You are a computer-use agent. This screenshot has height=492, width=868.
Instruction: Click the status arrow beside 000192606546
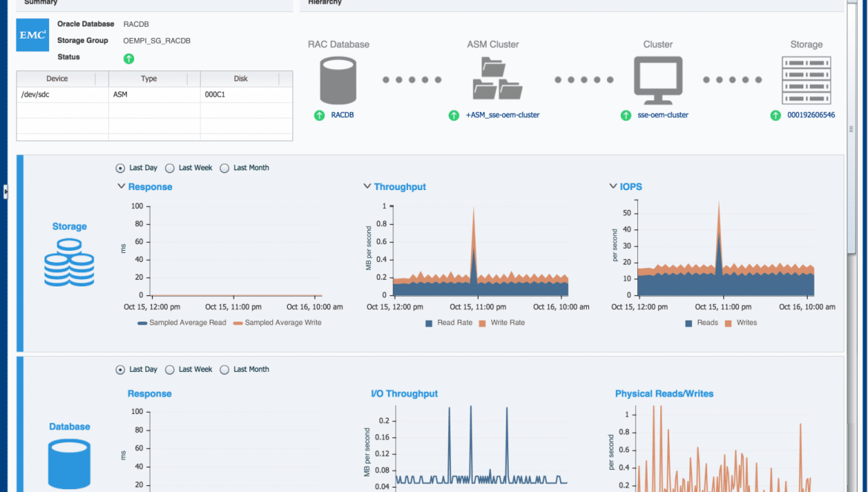pyautogui.click(x=775, y=115)
